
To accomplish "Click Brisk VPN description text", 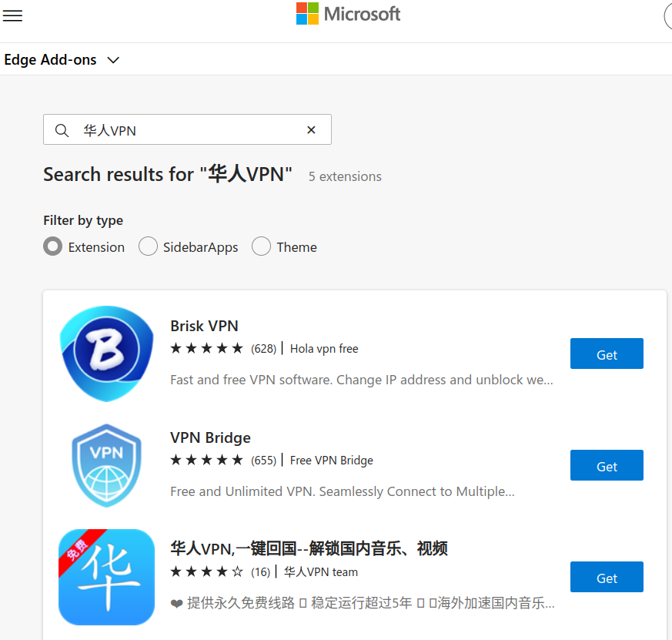I will 362,380.
